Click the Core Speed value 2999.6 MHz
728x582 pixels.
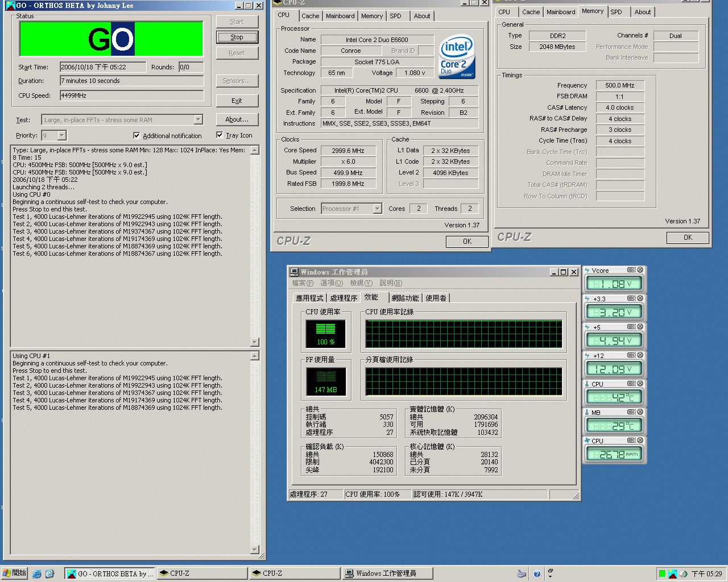point(348,151)
